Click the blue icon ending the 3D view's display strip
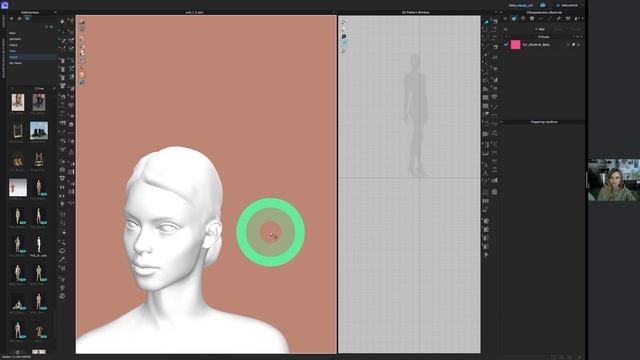Screen dimensions: 640x360 pos(82,82)
